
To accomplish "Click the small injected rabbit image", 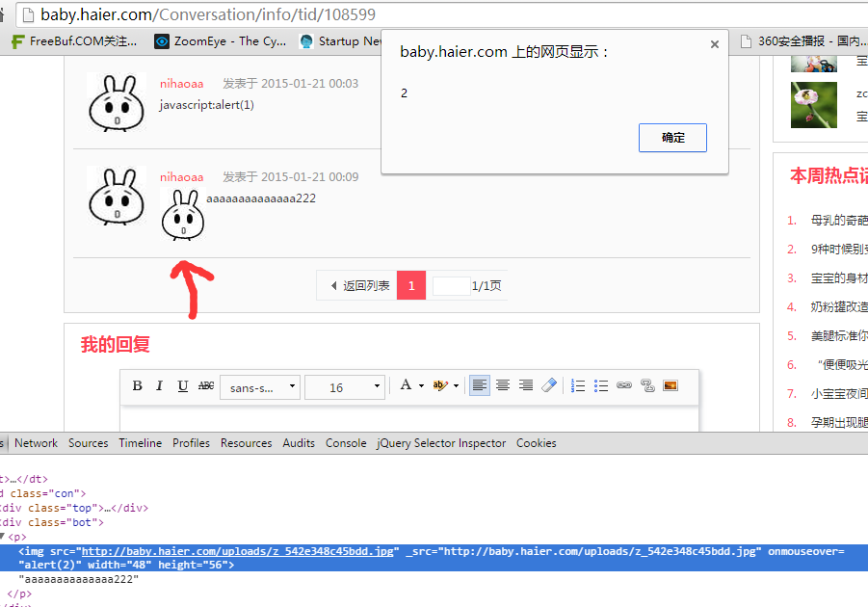I will (183, 214).
